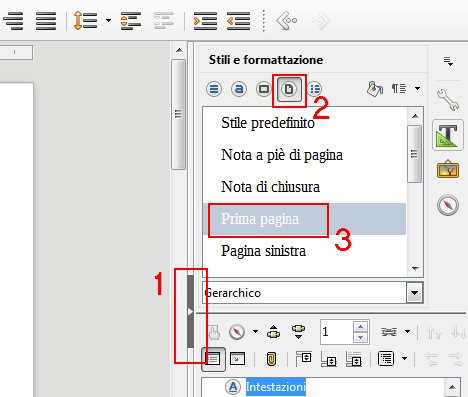Open the Gallery sidebar tab
468x397 pixels.
click(448, 169)
